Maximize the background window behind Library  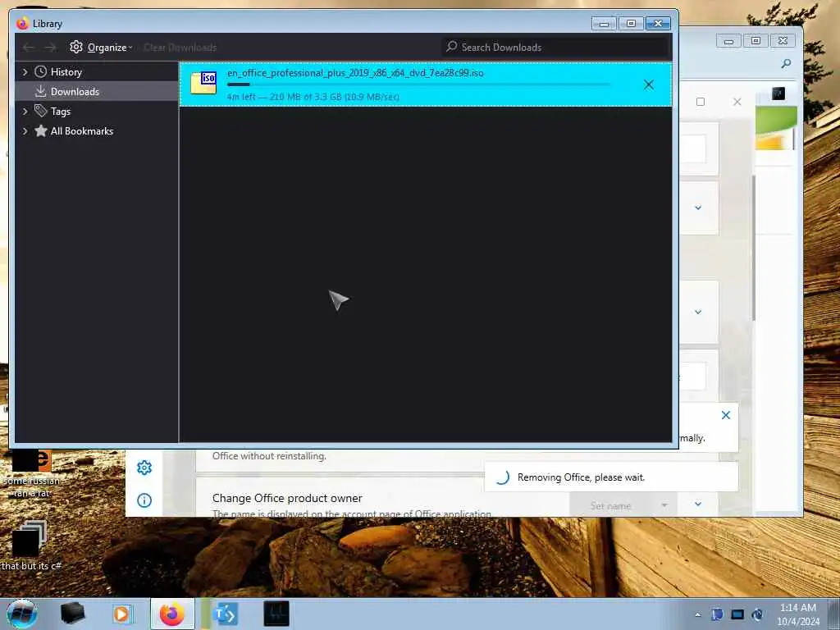point(756,41)
